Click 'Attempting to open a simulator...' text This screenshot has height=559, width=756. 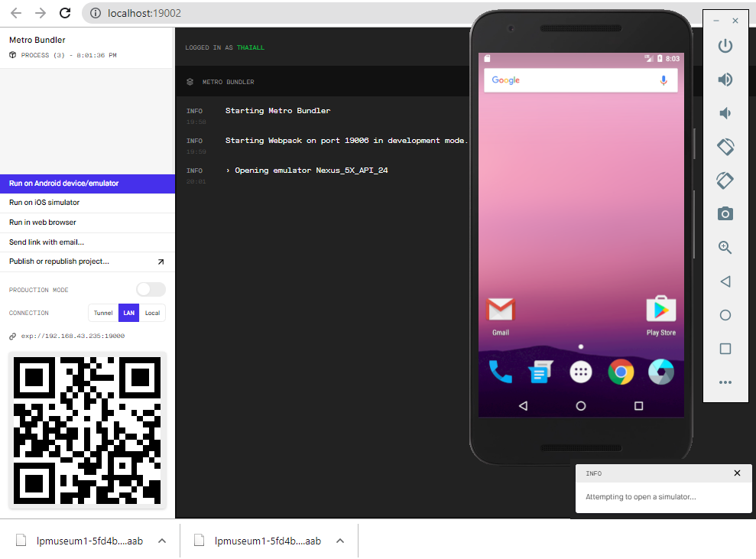[x=641, y=497]
